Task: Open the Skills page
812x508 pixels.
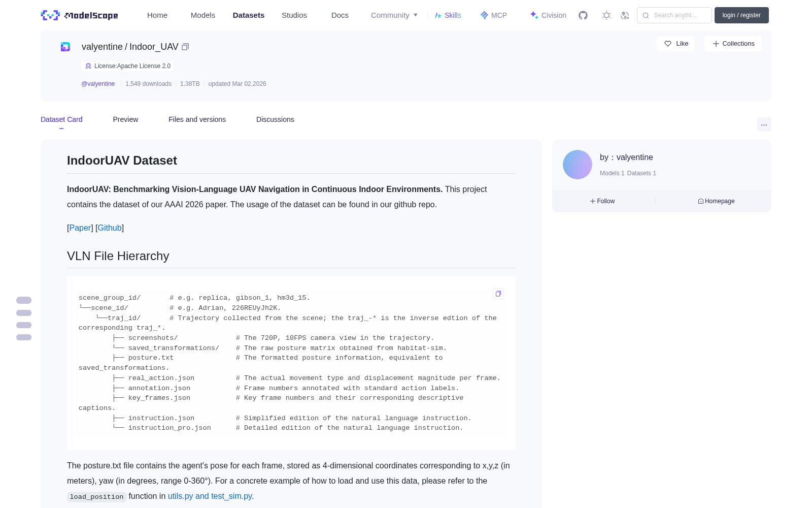Action: (x=448, y=15)
